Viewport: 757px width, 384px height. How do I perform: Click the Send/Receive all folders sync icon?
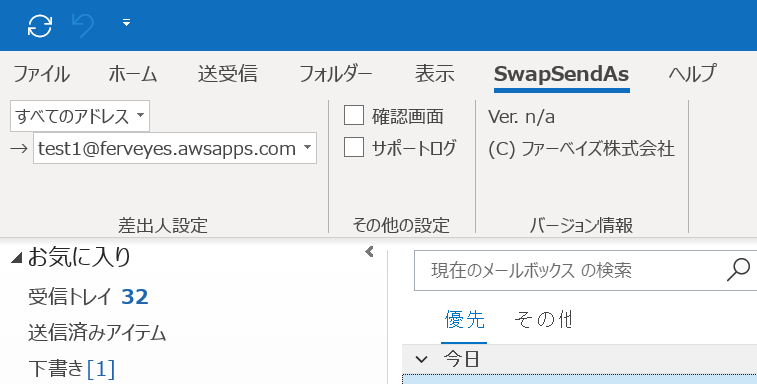pyautogui.click(x=40, y=26)
